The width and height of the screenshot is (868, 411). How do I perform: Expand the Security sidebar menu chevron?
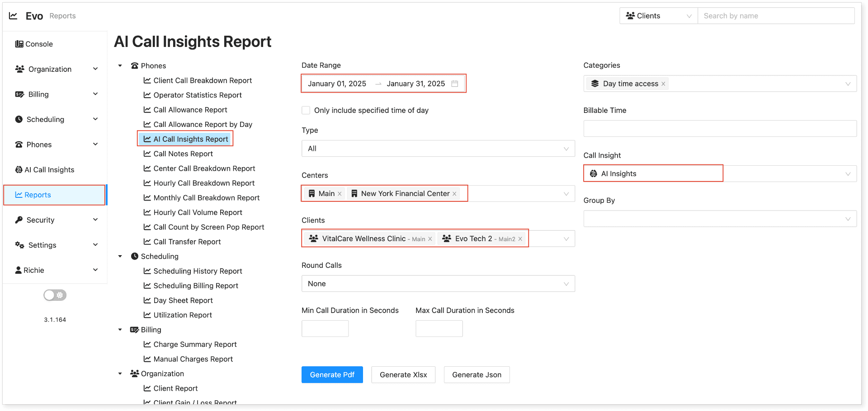pos(95,220)
